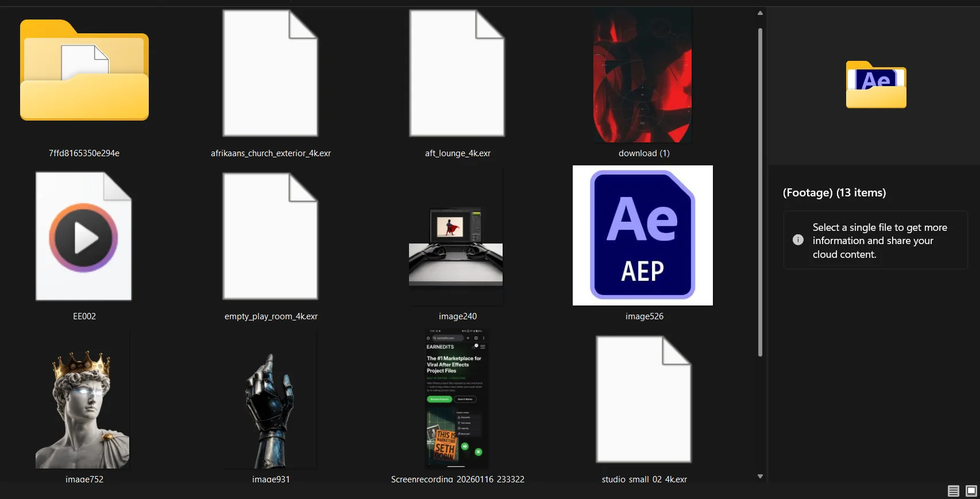This screenshot has width=980, height=499.
Task: Click the scroll down arrow
Action: 760,476
